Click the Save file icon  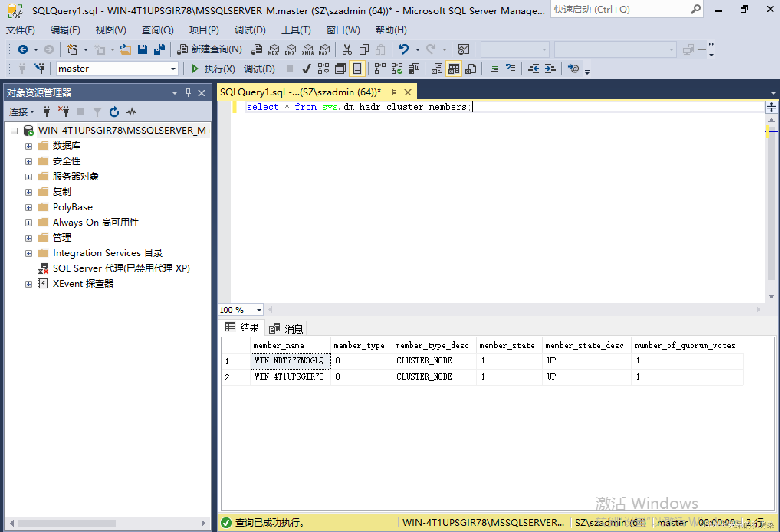(143, 49)
